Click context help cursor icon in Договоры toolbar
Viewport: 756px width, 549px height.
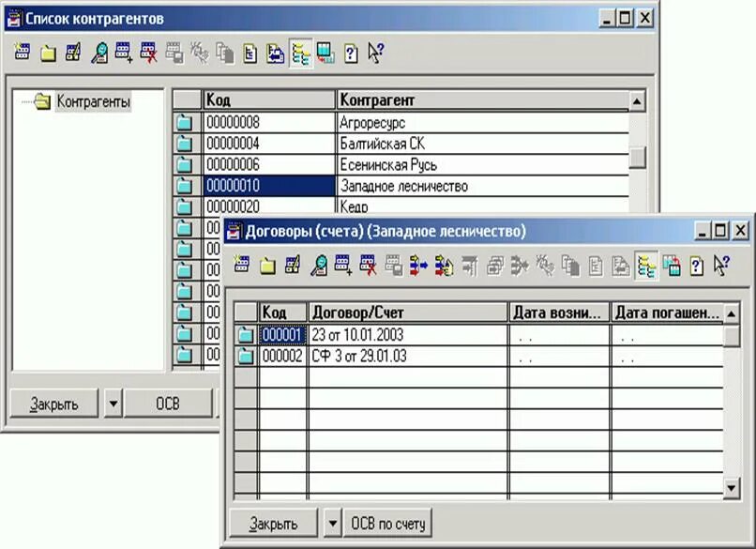721,266
